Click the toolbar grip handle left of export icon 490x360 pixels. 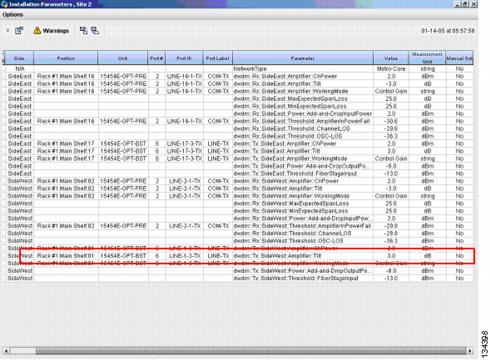pyautogui.click(x=7, y=30)
